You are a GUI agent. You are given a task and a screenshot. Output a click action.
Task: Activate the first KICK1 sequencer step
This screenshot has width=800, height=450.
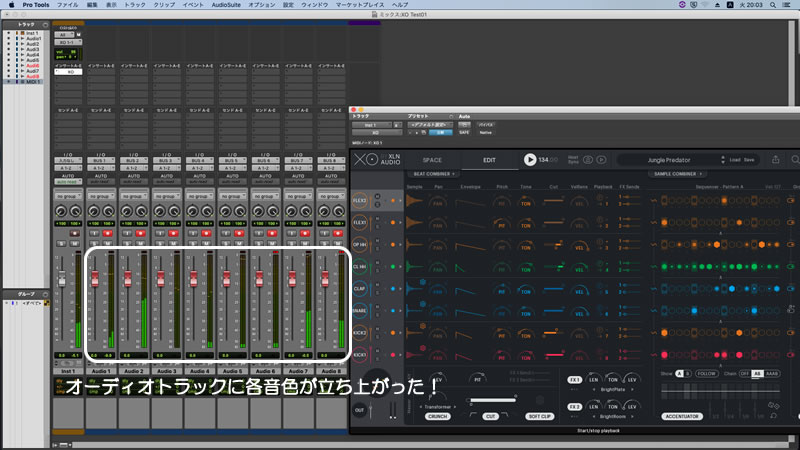click(x=664, y=355)
